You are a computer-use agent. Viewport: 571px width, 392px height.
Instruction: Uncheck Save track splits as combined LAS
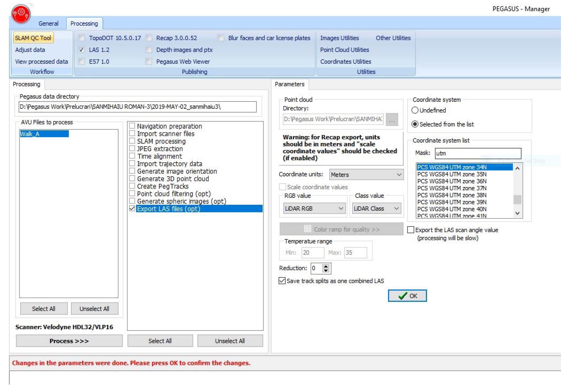(x=282, y=281)
